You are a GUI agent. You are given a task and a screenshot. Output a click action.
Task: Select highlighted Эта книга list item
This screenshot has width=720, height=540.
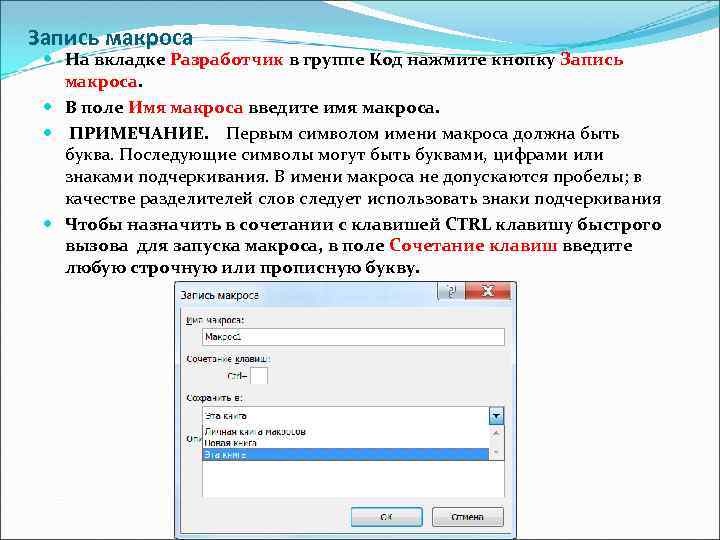[x=345, y=455]
